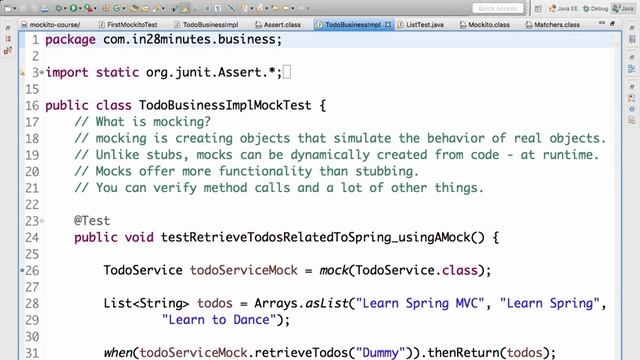Open the Assert.class tab
Image resolution: width=640 pixels, height=360 pixels.
(x=278, y=24)
